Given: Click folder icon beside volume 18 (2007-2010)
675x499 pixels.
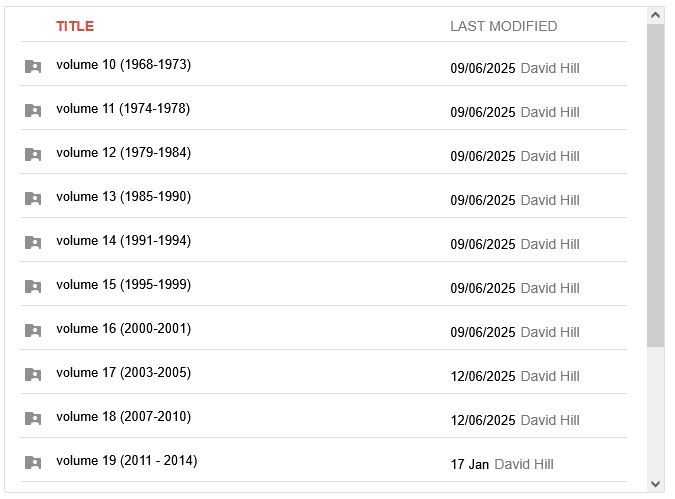Looking at the screenshot, I should click(33, 419).
